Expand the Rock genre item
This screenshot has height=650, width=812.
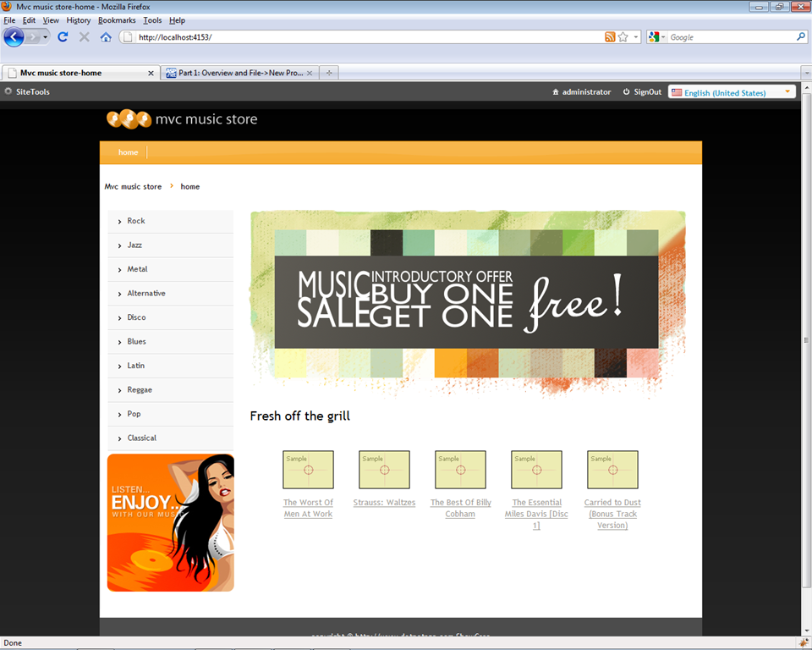click(x=136, y=221)
